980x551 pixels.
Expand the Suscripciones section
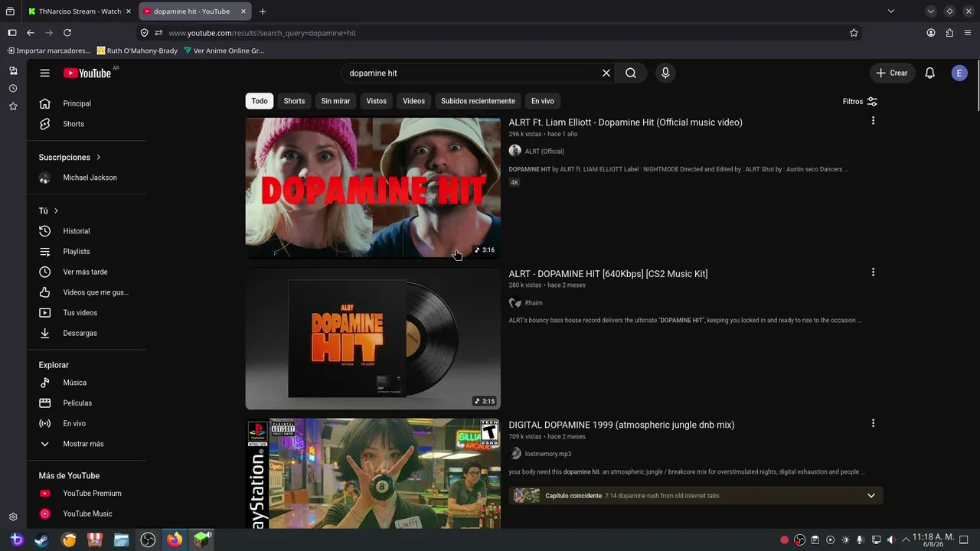70,157
